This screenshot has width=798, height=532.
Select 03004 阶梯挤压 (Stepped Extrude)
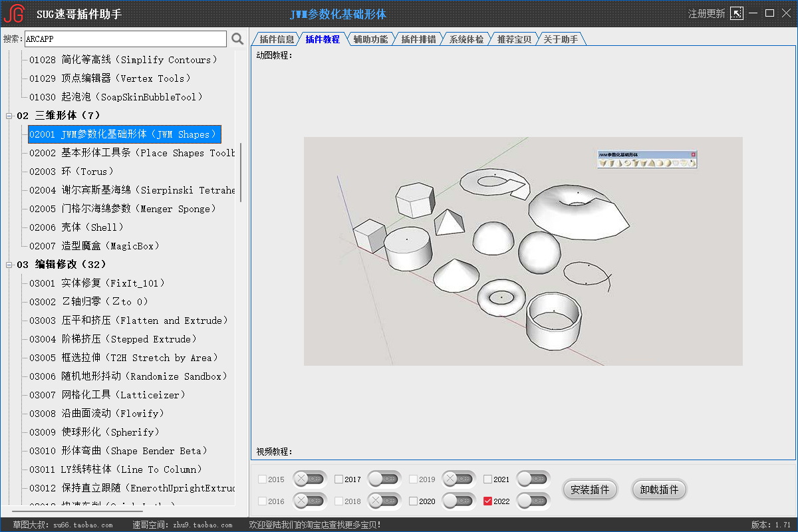click(x=113, y=339)
